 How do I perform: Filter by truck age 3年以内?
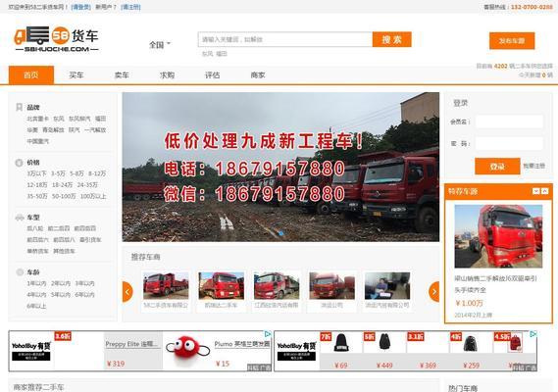pos(84,283)
